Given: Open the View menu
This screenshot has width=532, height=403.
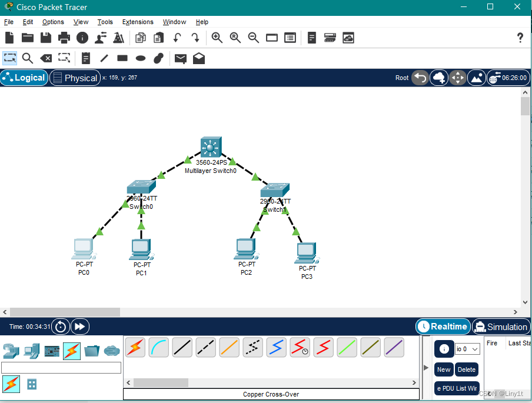Looking at the screenshot, I should click(x=81, y=22).
